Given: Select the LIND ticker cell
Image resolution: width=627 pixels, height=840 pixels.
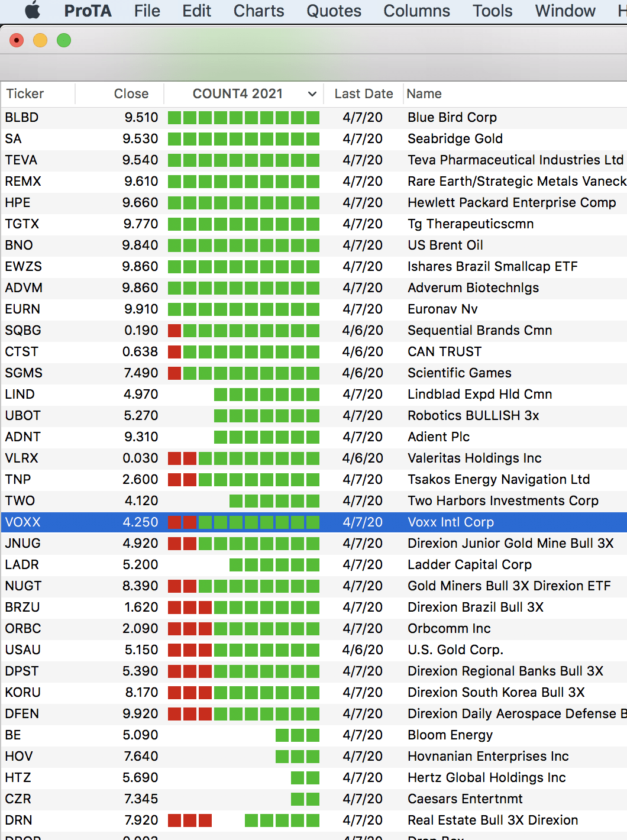Looking at the screenshot, I should click(20, 395).
